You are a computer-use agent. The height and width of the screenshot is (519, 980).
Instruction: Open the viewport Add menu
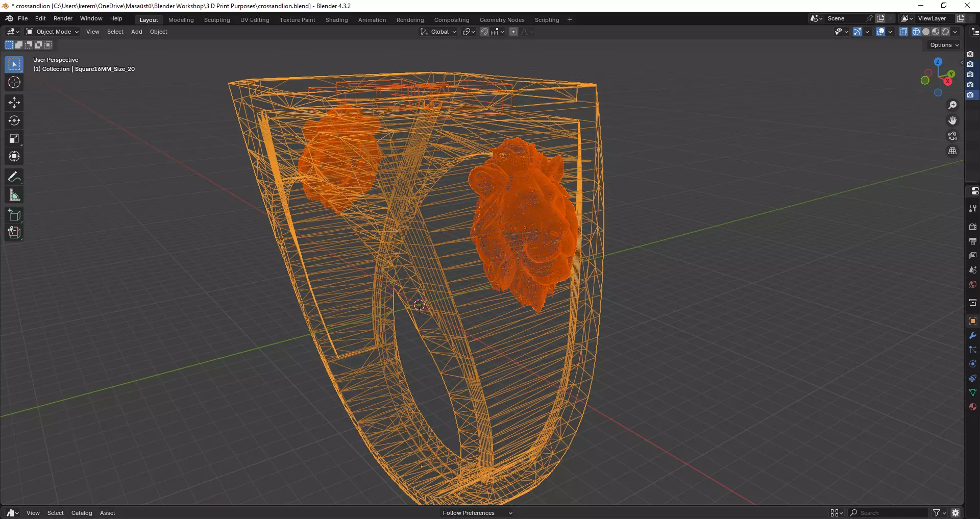tap(136, 32)
